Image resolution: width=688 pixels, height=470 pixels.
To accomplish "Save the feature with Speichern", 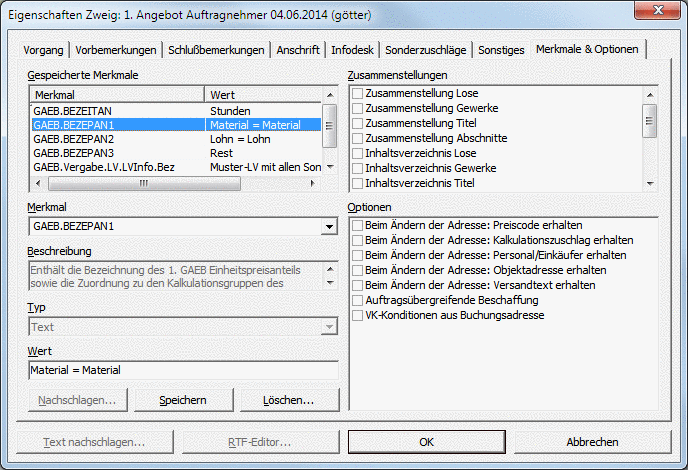I will pos(183,400).
